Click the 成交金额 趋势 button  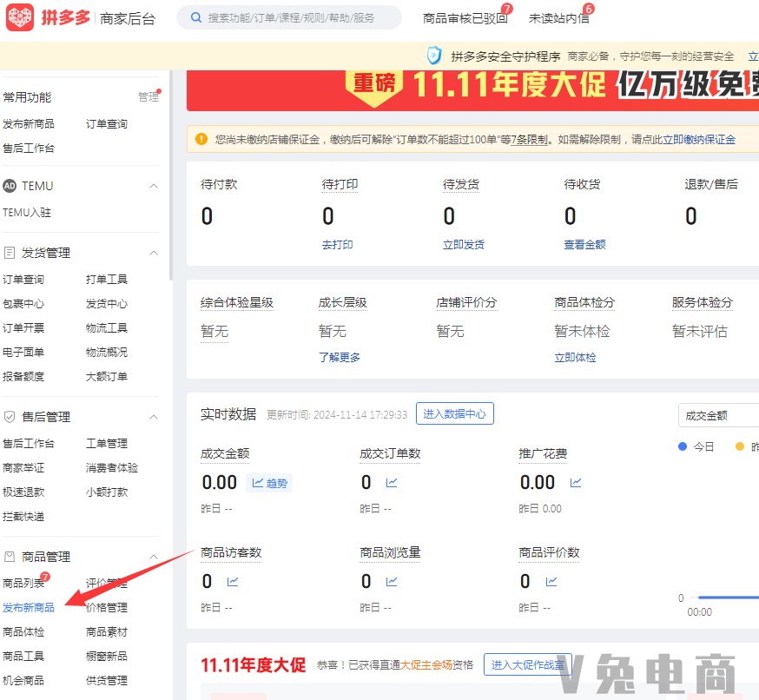[x=269, y=483]
